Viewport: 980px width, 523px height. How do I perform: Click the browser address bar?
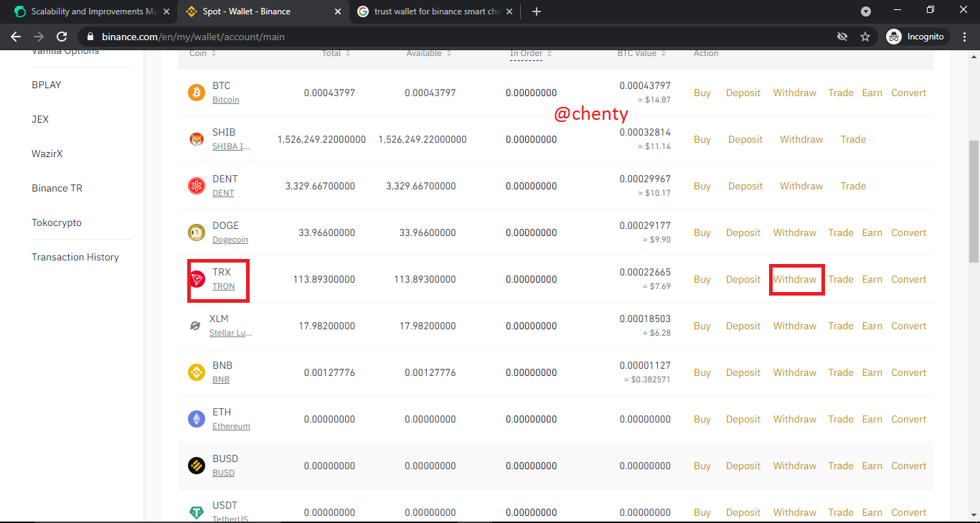click(459, 37)
